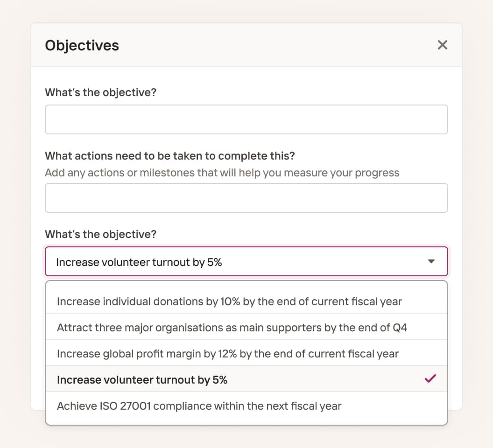Pick Increase global profit margin by 12% option
493x448 pixels.
click(246, 353)
